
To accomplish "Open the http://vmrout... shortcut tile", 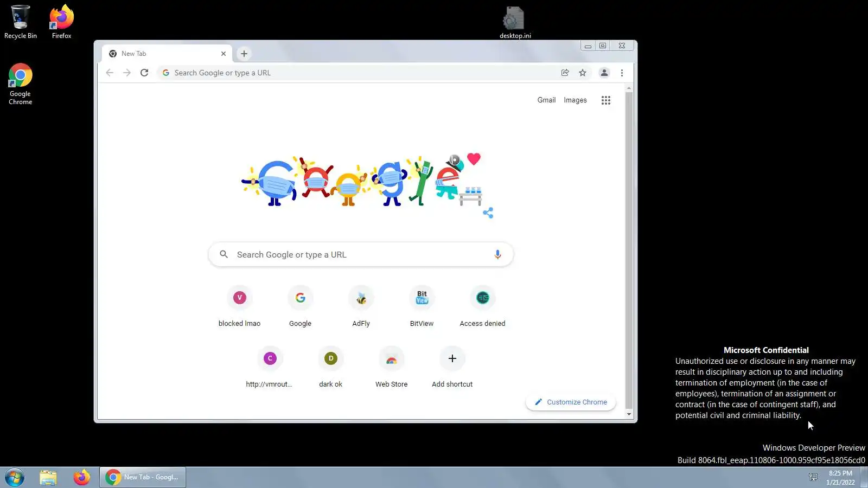I will point(270,368).
